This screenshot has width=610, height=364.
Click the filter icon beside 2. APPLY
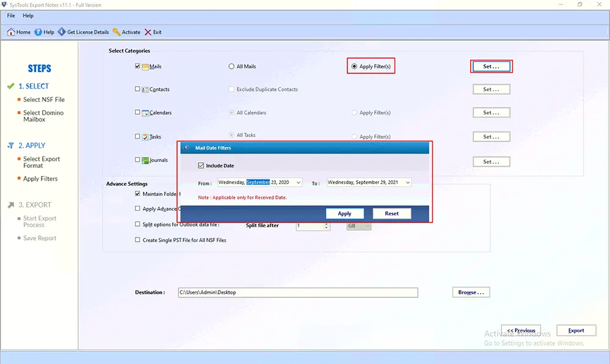coord(11,145)
